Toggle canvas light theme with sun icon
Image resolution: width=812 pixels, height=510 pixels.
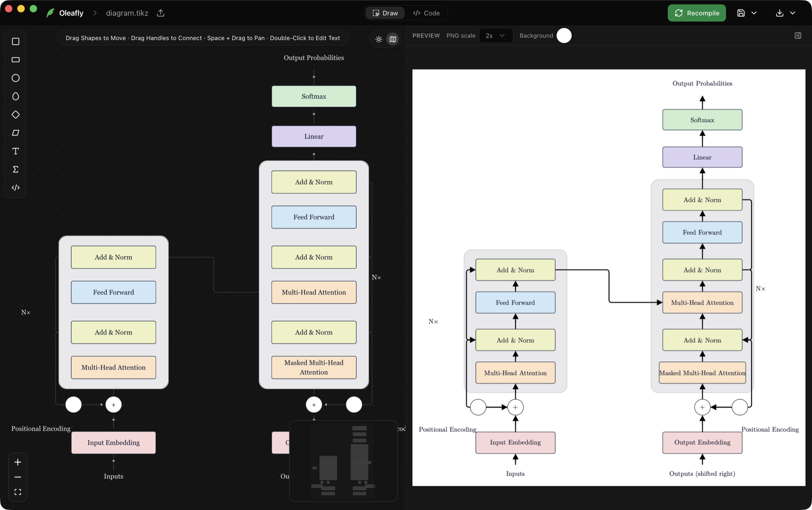point(379,39)
